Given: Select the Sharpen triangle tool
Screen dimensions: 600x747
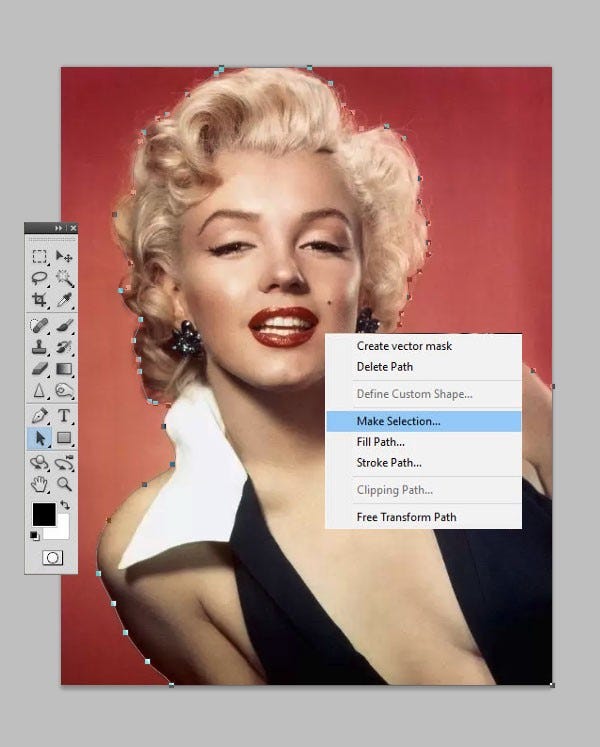Looking at the screenshot, I should point(39,391).
